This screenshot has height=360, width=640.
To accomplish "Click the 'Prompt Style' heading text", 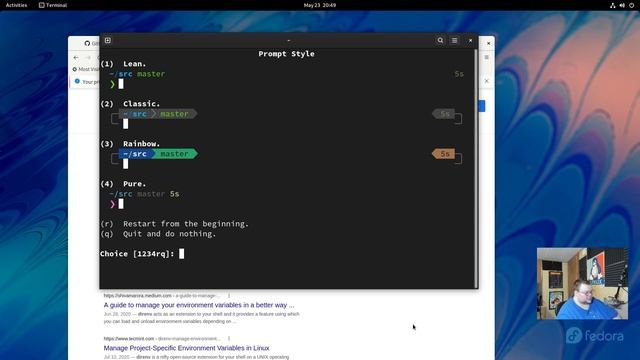I will pos(286,53).
